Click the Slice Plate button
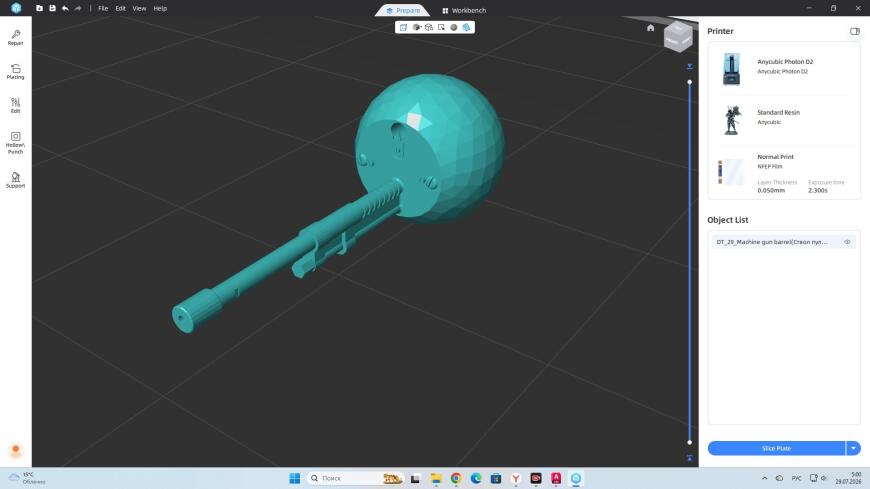Image resolution: width=870 pixels, height=489 pixels. click(x=776, y=448)
